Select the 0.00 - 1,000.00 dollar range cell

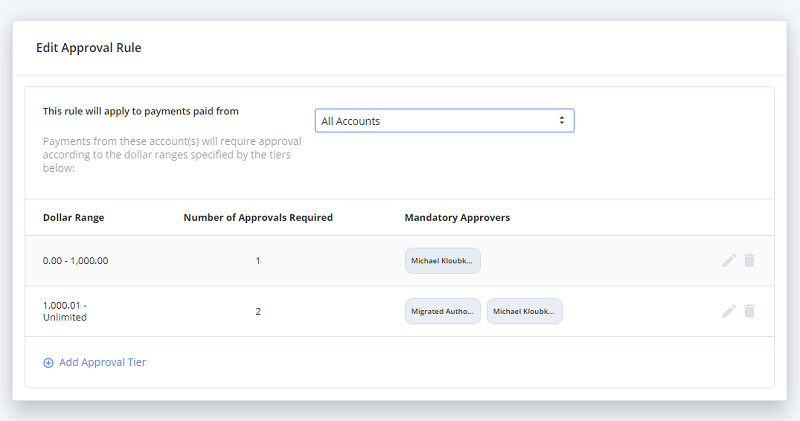[x=76, y=261]
